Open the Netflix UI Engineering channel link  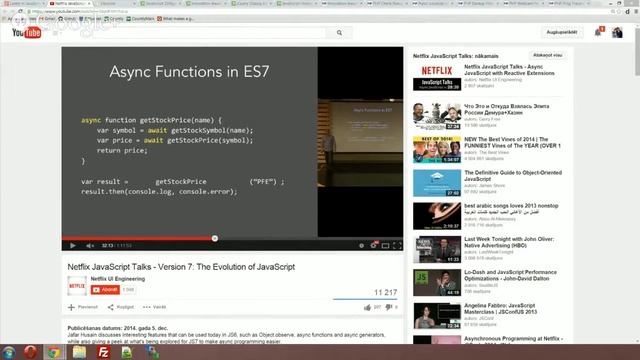pos(118,279)
